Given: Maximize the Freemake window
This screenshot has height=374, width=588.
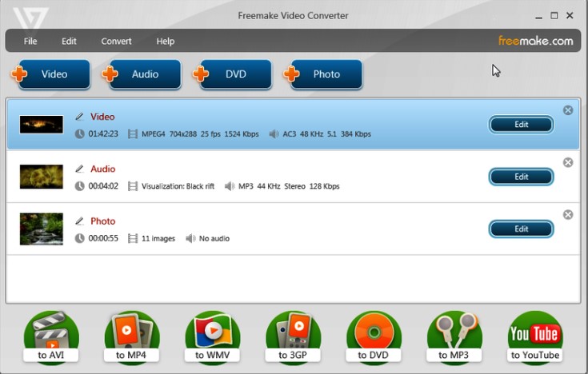Looking at the screenshot, I should 554,15.
